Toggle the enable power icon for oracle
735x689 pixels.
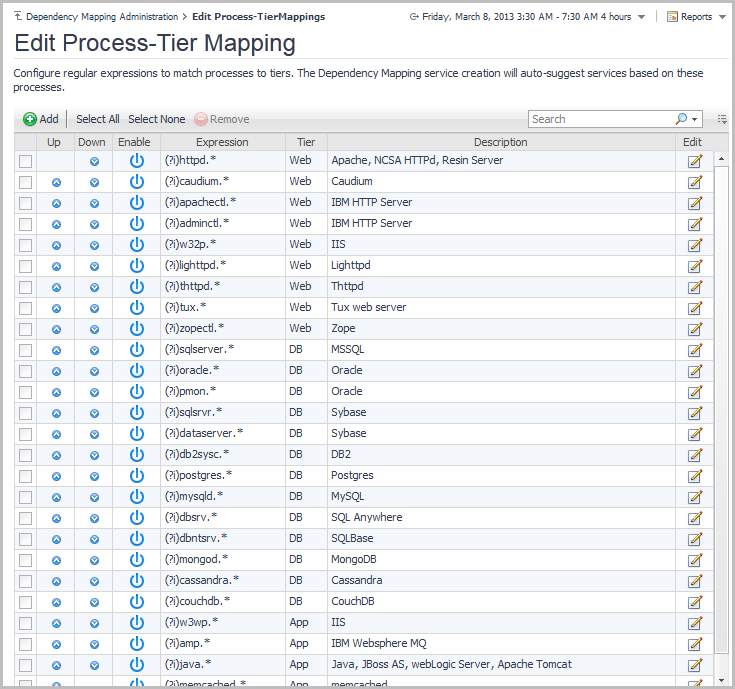click(137, 371)
